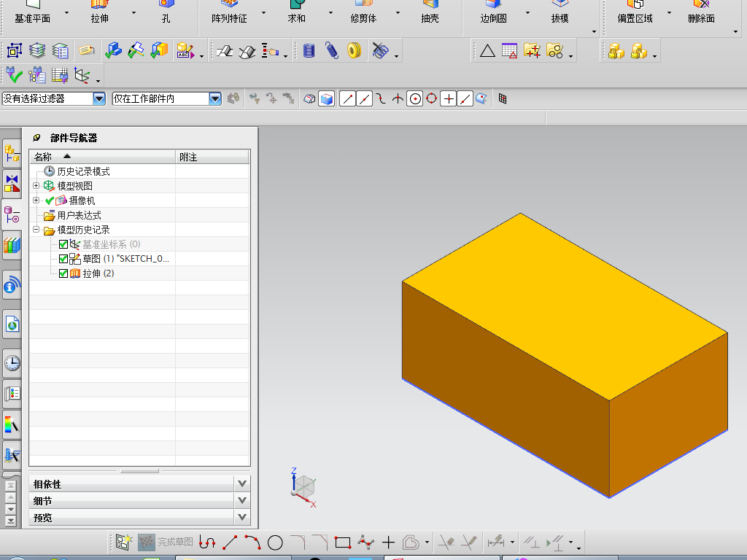Image resolution: width=747 pixels, height=560 pixels.
Task: Select the 基准平面 datum plane tool
Action: (32, 13)
